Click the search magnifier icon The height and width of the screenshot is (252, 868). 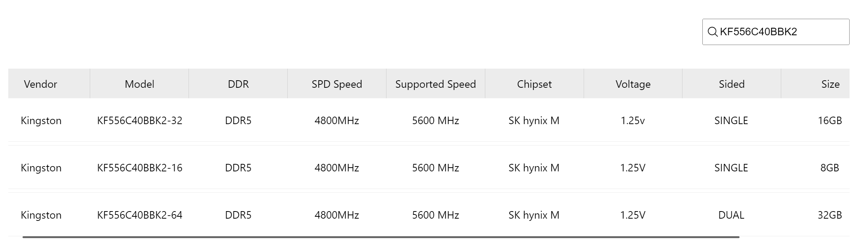click(x=712, y=32)
